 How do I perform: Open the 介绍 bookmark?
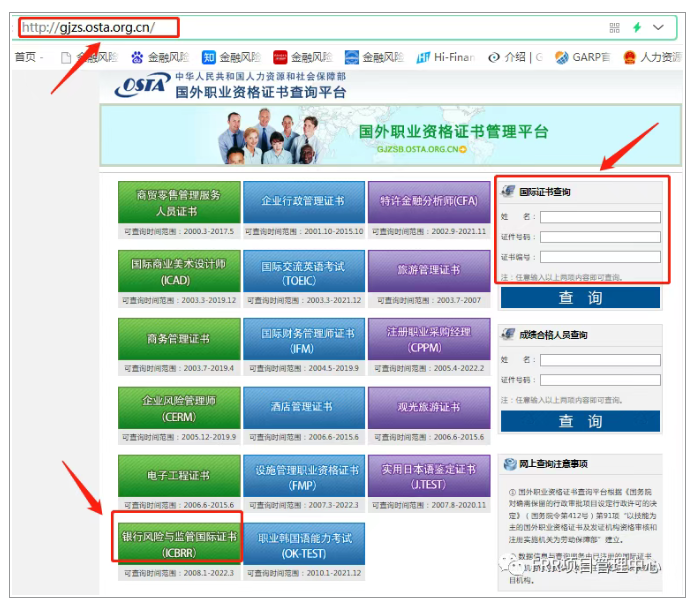tap(515, 57)
